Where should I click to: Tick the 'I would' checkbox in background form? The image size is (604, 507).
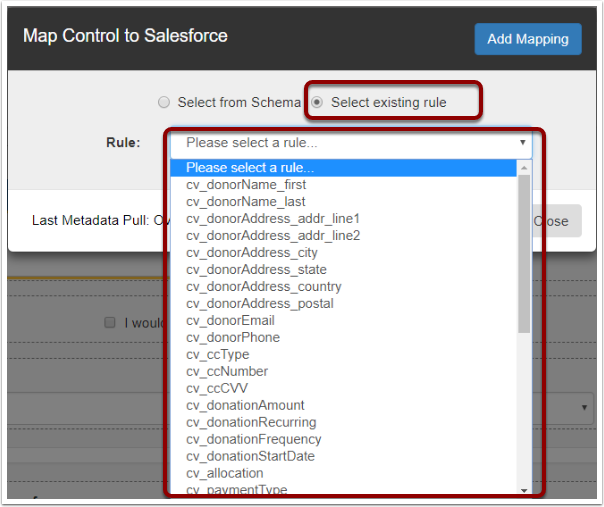point(110,322)
